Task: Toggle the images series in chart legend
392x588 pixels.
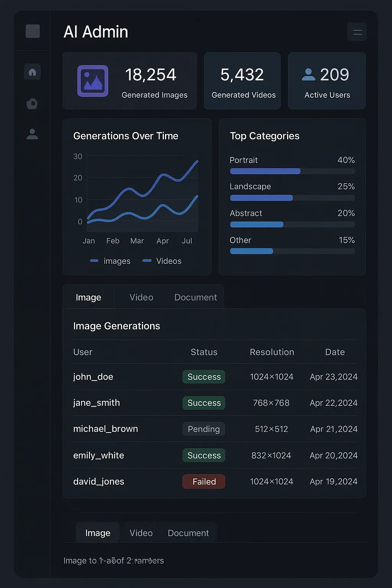Action: pos(111,261)
